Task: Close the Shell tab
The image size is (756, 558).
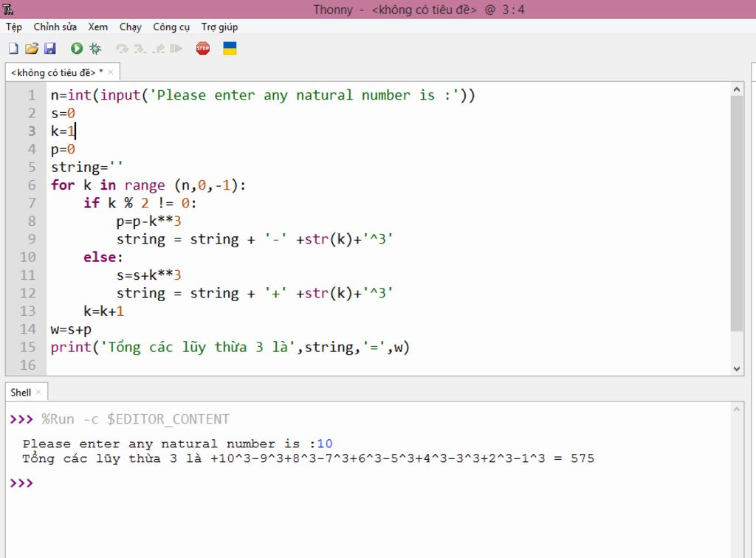Action: [38, 393]
